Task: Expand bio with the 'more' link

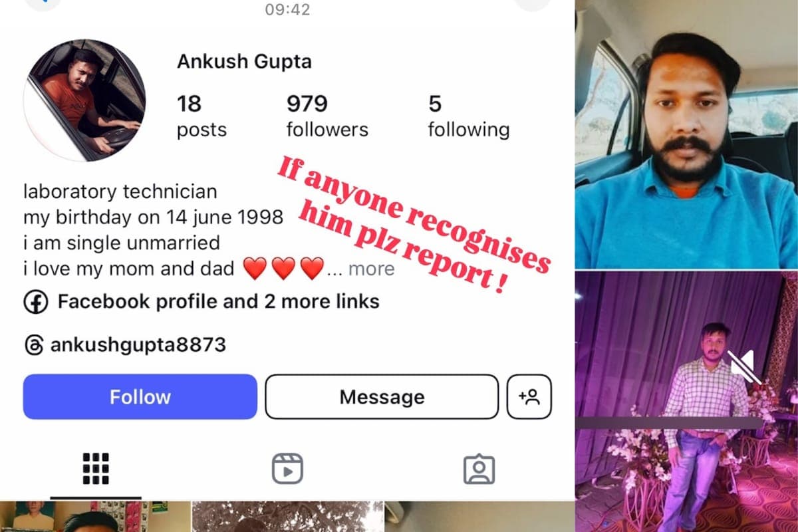Action: coord(371,269)
